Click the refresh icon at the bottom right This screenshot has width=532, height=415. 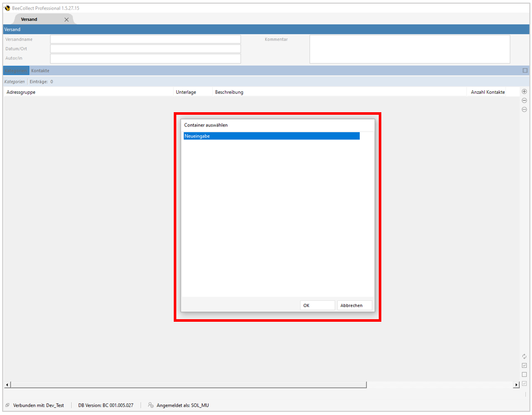pos(524,356)
